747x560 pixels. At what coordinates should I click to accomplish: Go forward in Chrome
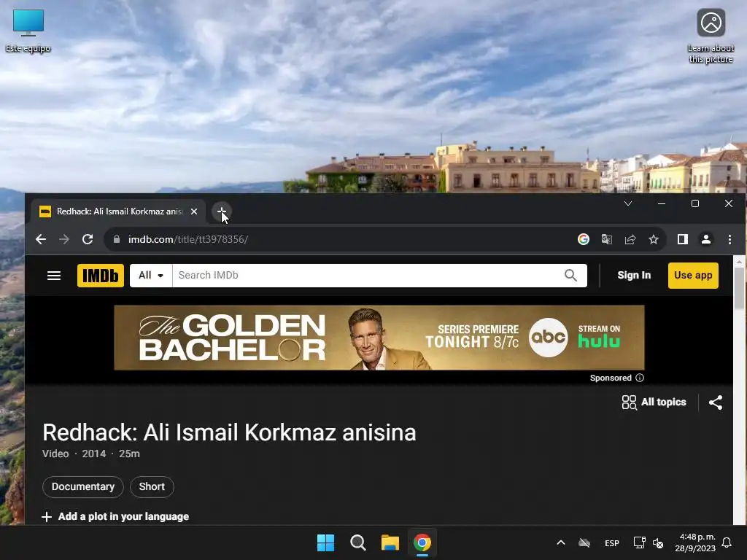pos(64,239)
